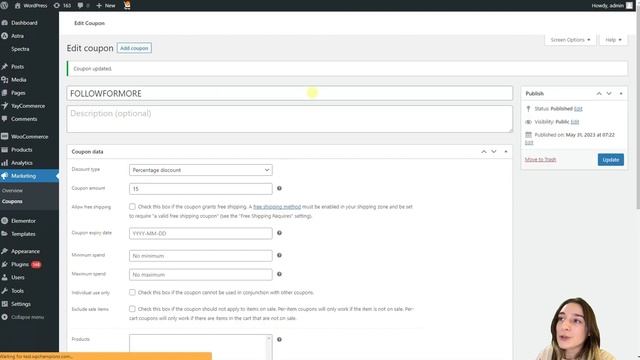Click the Add coupon button
This screenshot has height=360, width=640.
[134, 48]
